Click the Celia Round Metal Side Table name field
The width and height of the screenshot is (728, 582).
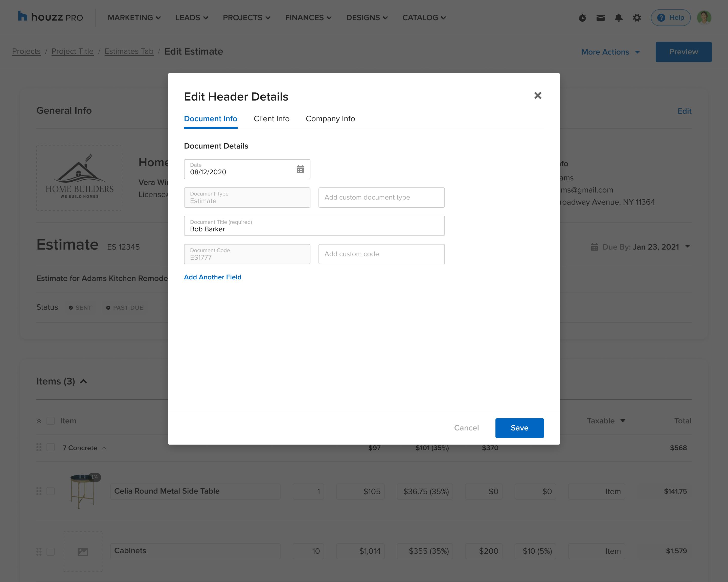[x=195, y=491]
